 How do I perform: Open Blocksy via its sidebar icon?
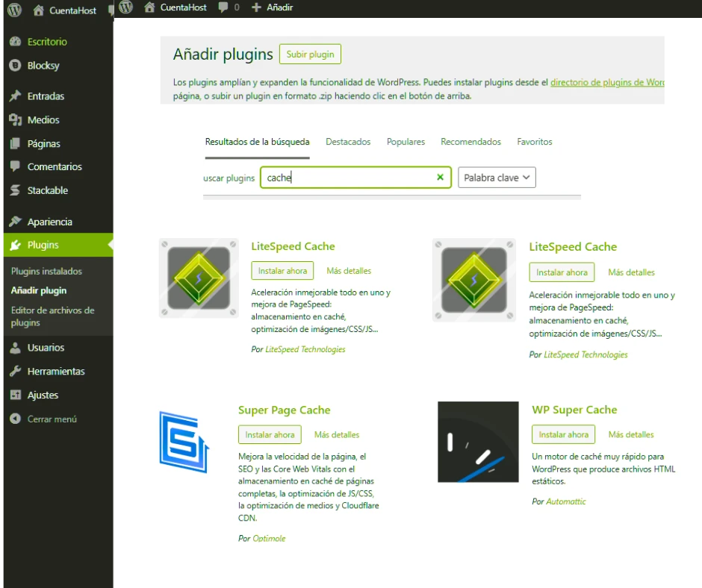[14, 66]
